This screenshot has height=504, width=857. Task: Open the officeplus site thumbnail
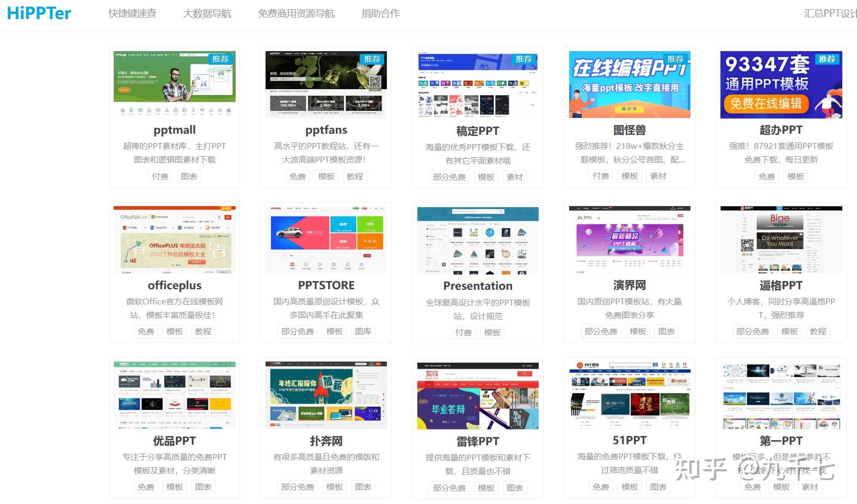click(x=175, y=239)
